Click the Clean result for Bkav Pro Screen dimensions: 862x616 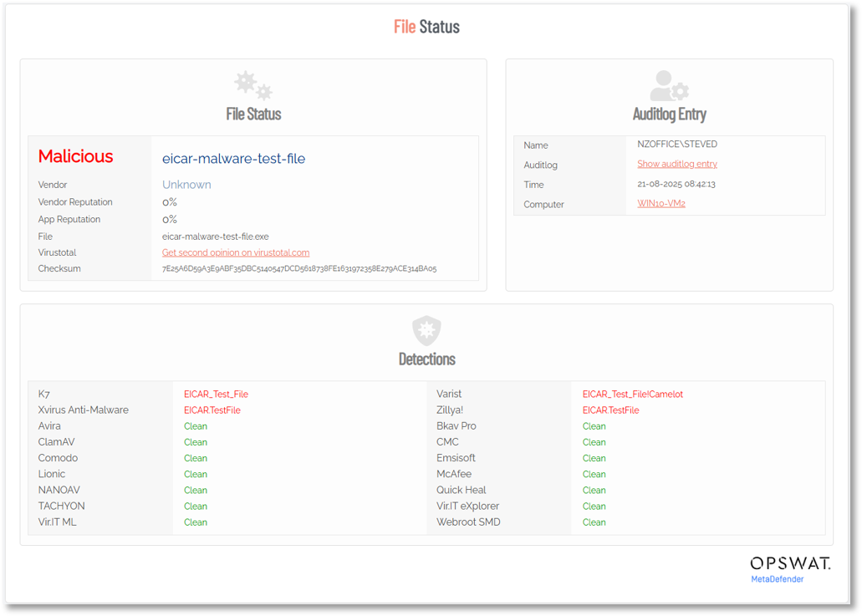point(594,426)
